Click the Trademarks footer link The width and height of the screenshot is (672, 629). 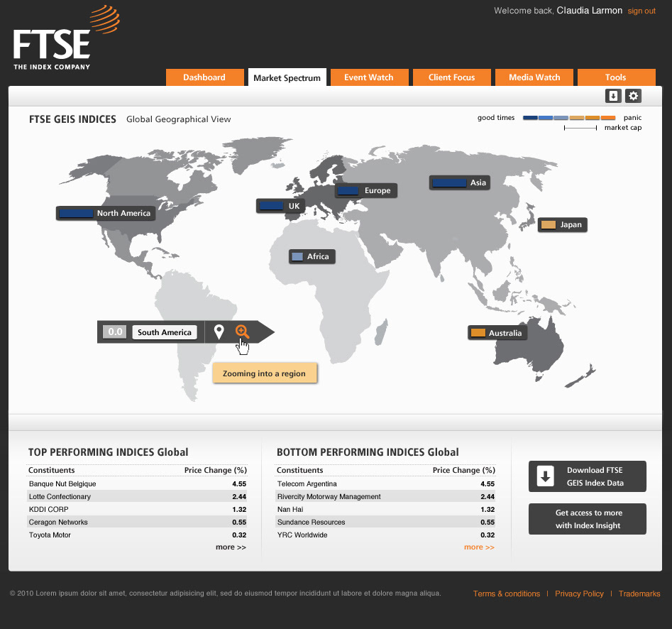coord(639,594)
